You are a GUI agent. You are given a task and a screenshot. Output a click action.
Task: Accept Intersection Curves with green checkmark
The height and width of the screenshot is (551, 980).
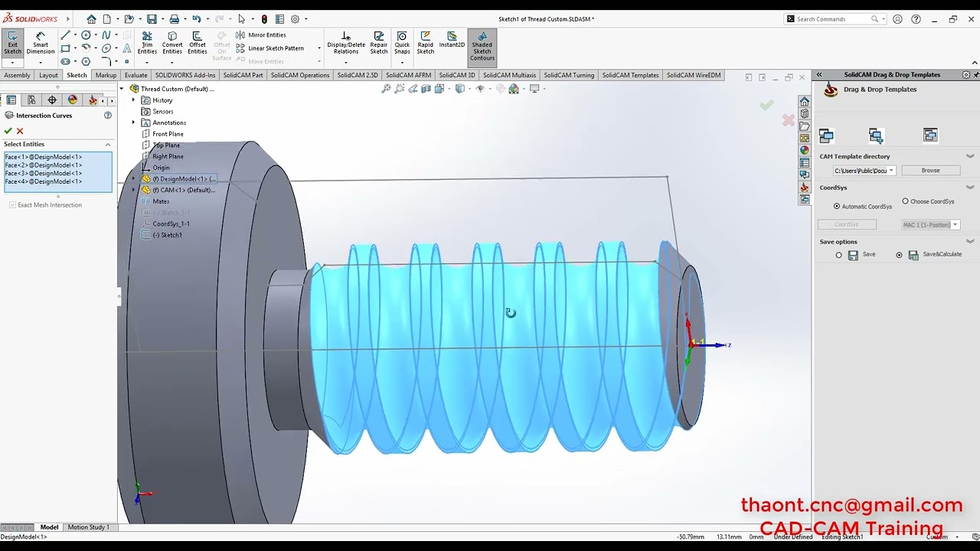pyautogui.click(x=8, y=131)
